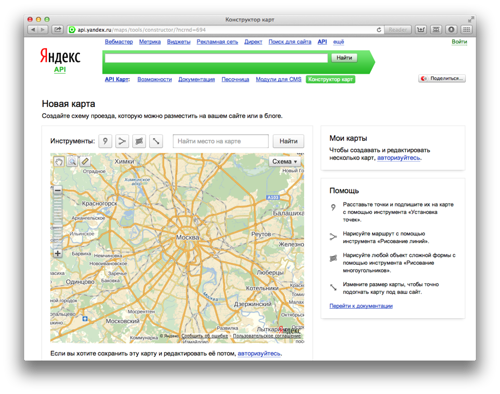
Task: Click the Люберцы label on the map
Action: (270, 272)
